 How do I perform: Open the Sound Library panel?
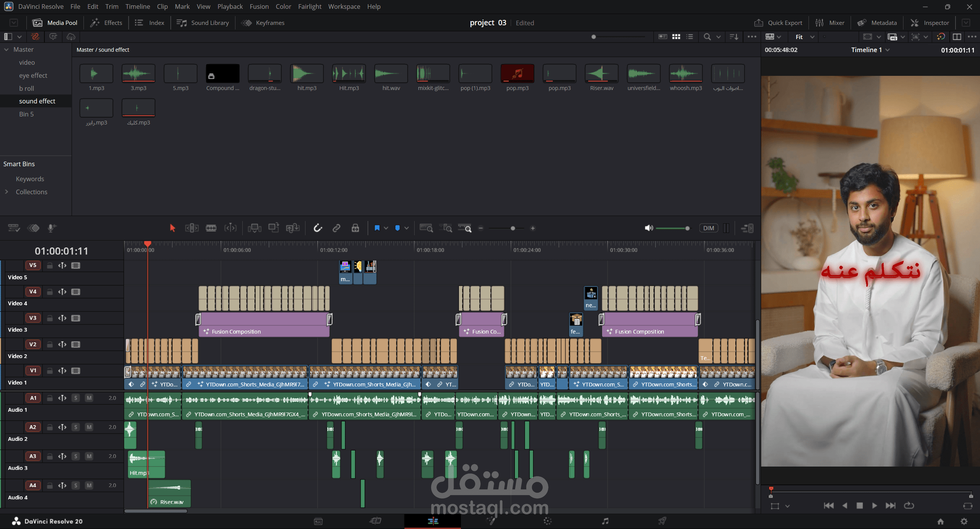203,23
